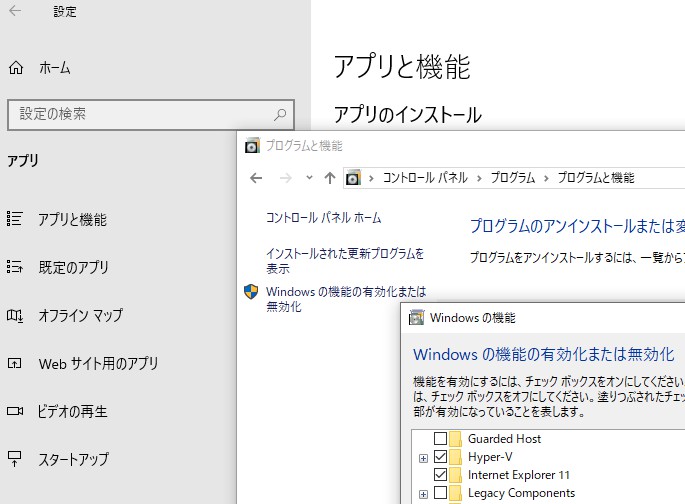Select Internet Explorer 11 feature label
The image size is (685, 504).
pyautogui.click(x=519, y=475)
